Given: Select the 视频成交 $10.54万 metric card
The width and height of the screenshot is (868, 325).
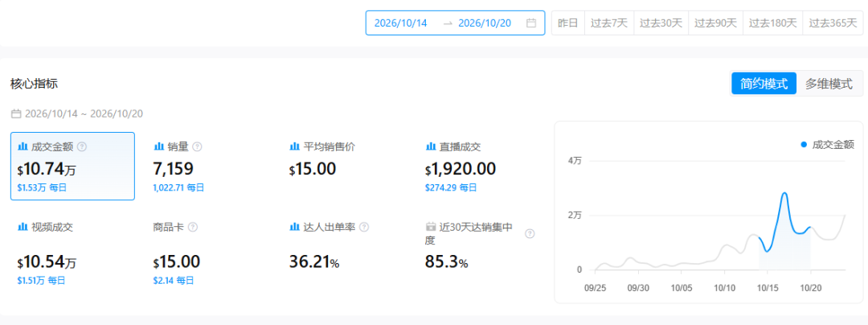Looking at the screenshot, I should click(72, 253).
